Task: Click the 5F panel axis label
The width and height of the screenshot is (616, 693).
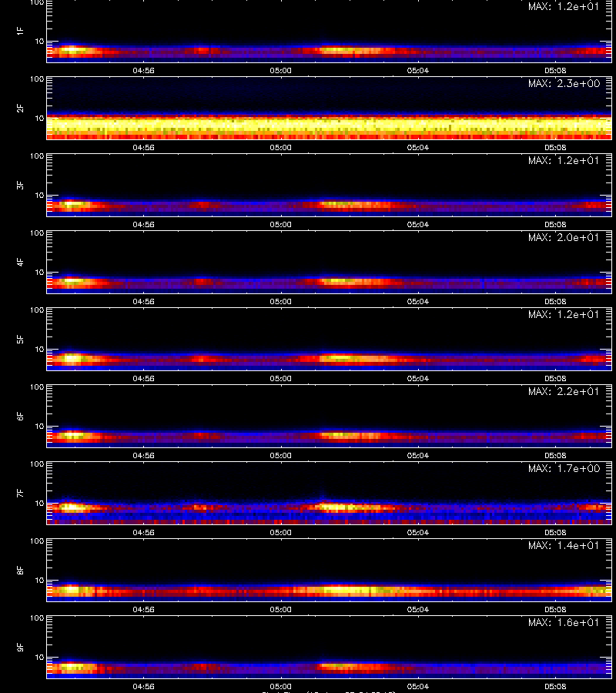Action: coord(20,339)
